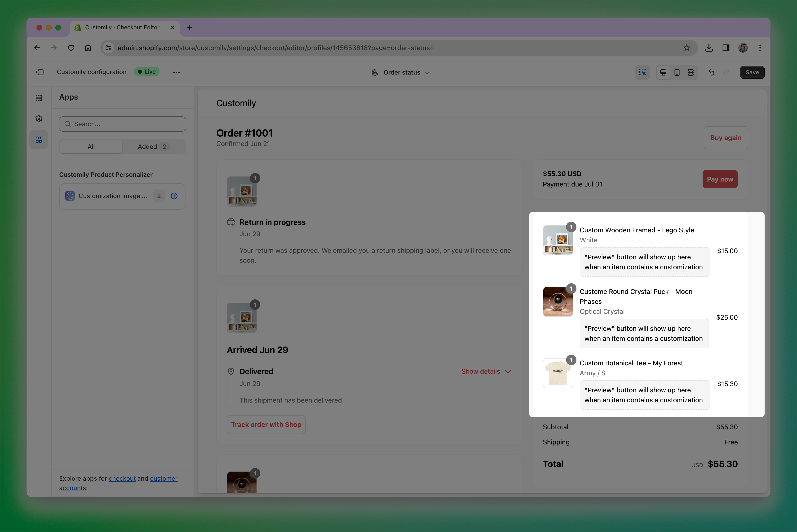Open the Order status page dropdown

point(401,72)
